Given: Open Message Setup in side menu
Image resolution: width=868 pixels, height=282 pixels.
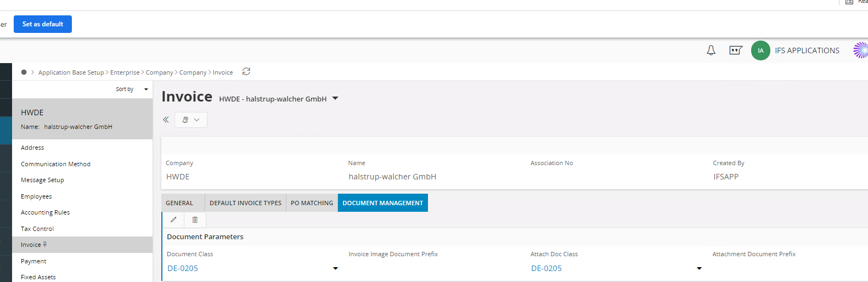Looking at the screenshot, I should [42, 180].
